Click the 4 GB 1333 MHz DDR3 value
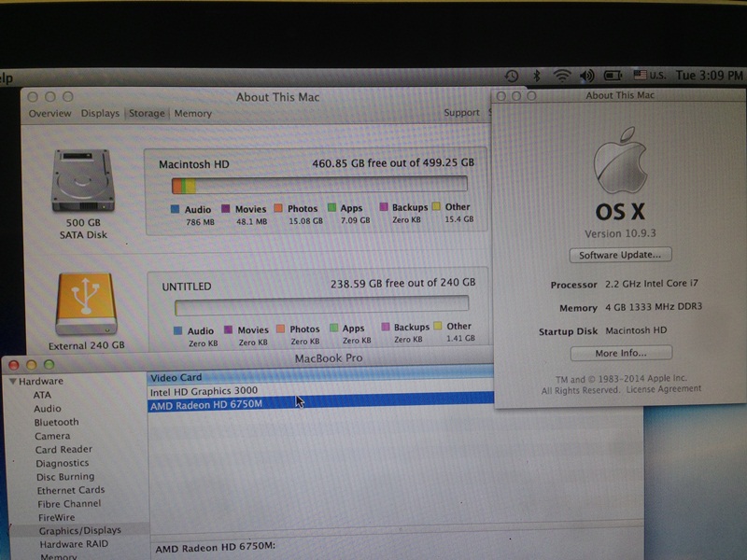 tap(653, 307)
